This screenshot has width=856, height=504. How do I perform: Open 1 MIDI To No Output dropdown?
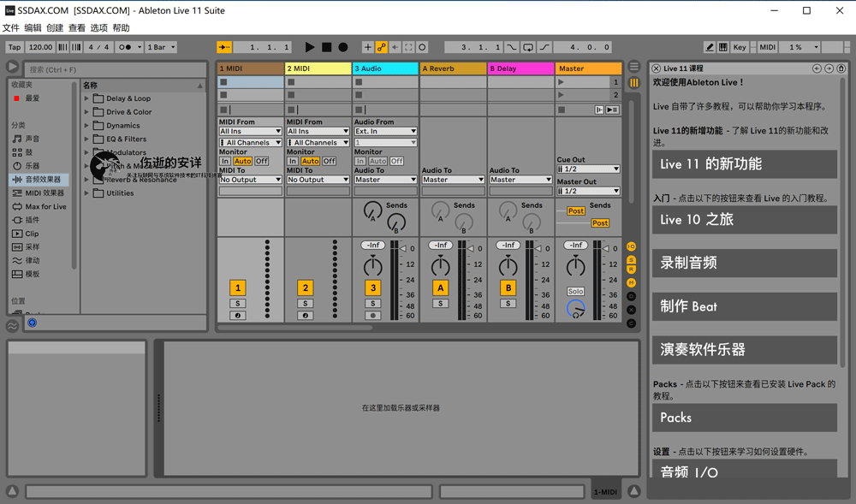click(x=251, y=180)
